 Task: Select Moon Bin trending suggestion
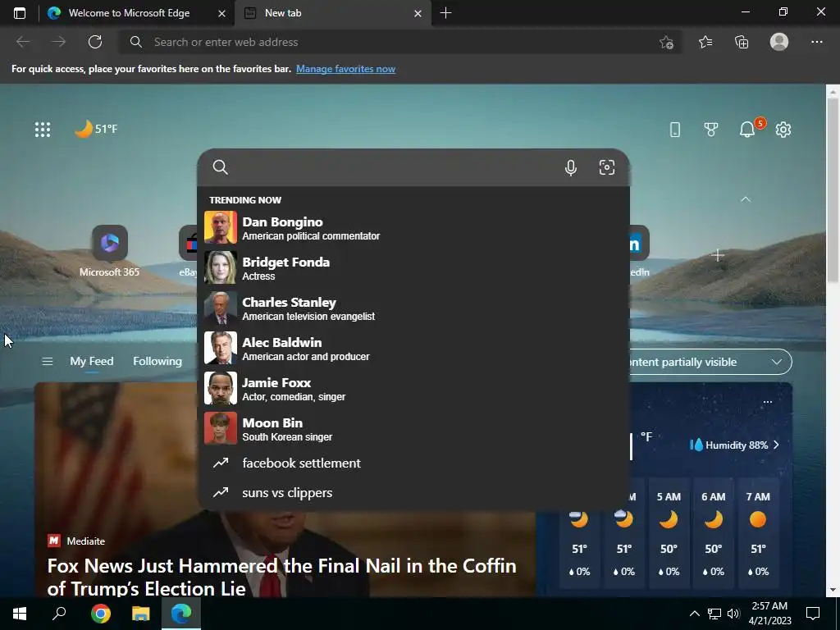tap(413, 428)
